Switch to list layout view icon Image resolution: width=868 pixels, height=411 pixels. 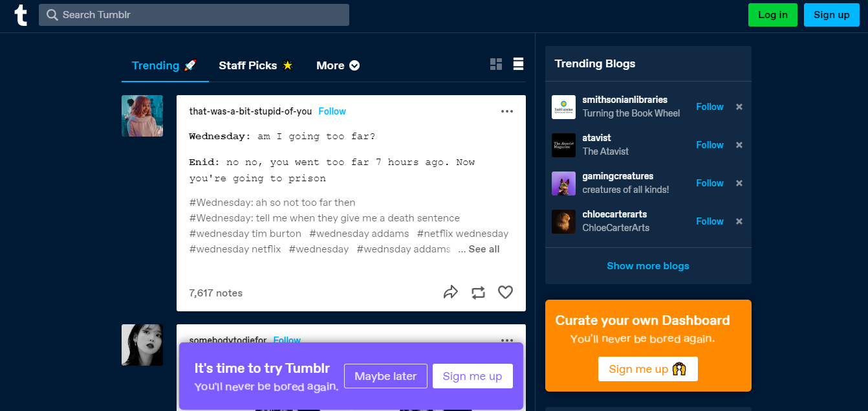(518, 63)
